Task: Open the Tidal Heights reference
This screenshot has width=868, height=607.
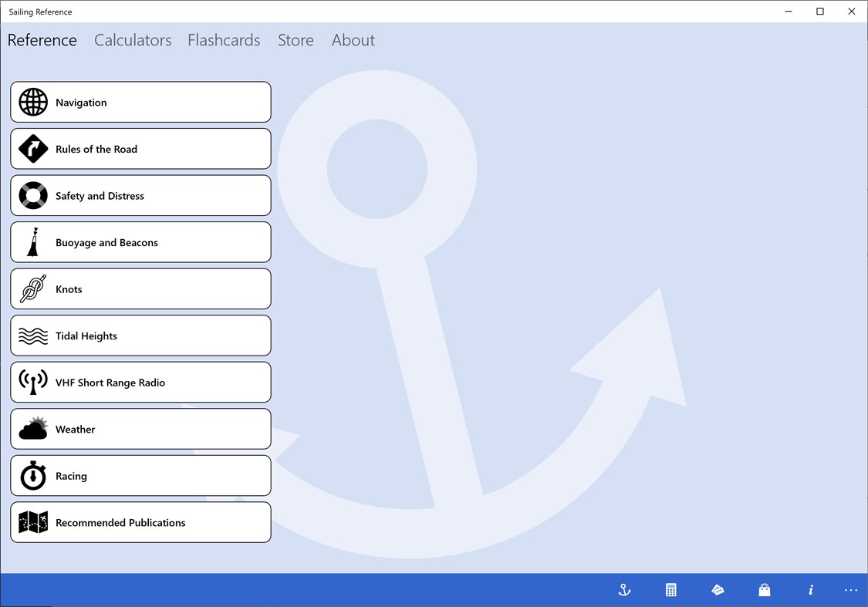Action: pyautogui.click(x=140, y=336)
